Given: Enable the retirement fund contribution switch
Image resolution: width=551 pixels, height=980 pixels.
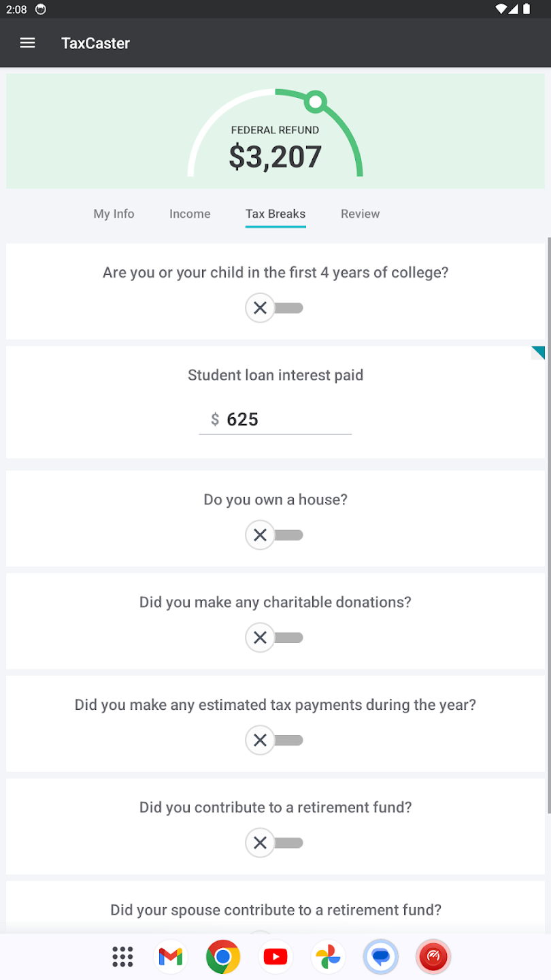Looking at the screenshot, I should point(274,843).
